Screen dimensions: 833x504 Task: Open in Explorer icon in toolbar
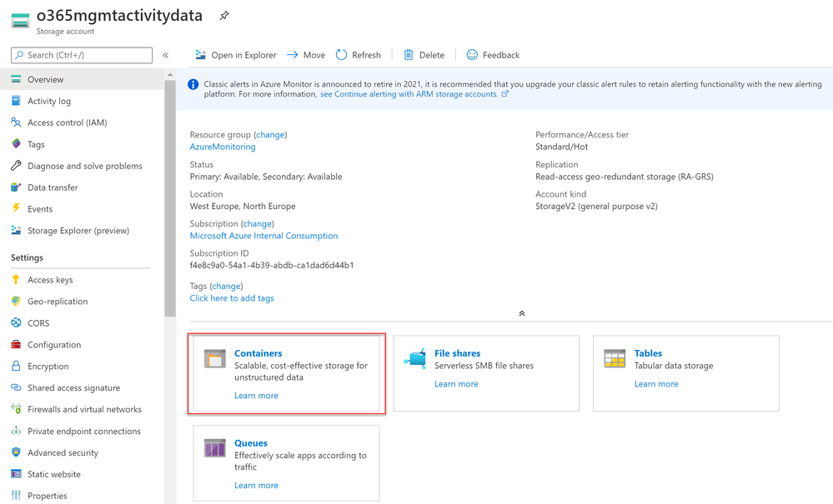[200, 55]
